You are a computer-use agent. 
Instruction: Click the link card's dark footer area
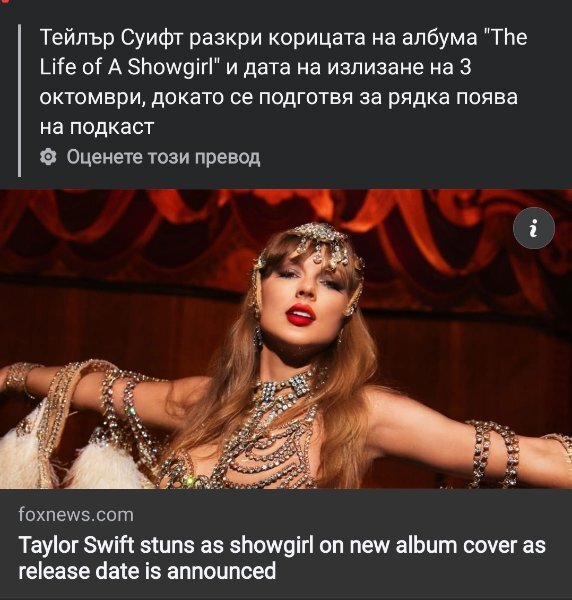286,544
